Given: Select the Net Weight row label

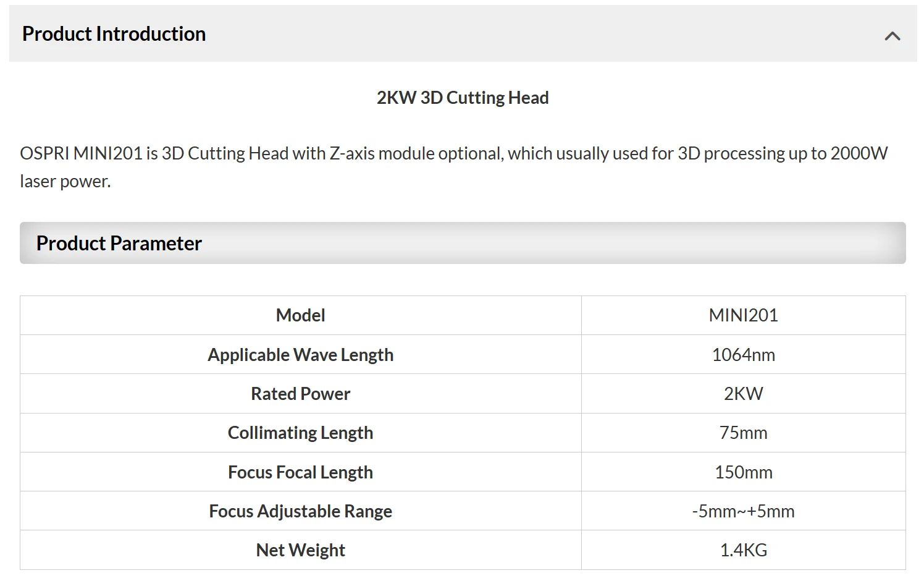Looking at the screenshot, I should pyautogui.click(x=300, y=550).
